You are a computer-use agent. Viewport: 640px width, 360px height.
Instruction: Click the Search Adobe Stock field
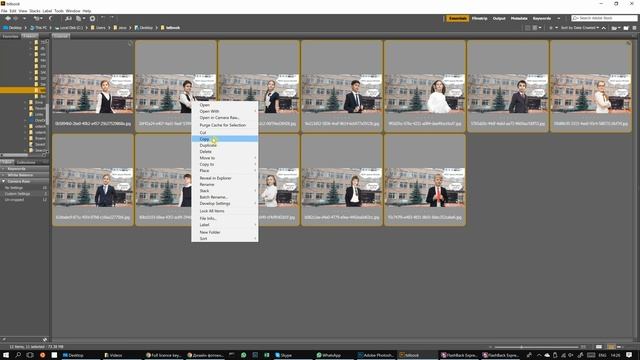604,18
